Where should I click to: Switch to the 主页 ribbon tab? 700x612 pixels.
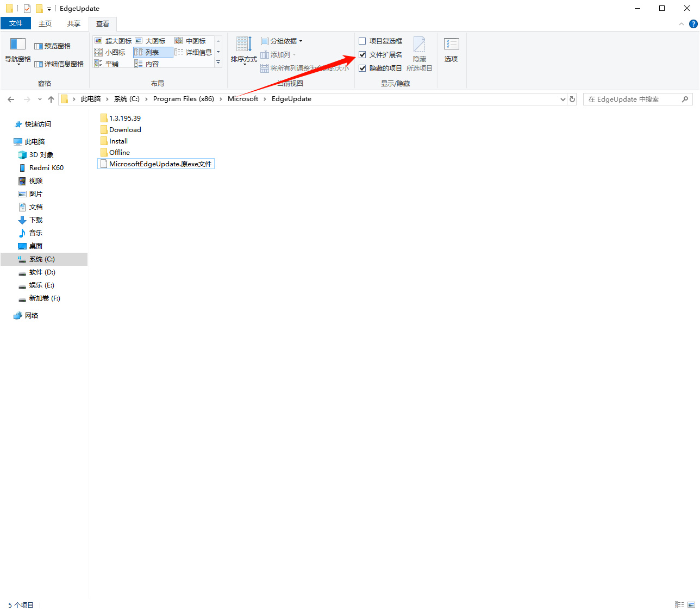coord(45,24)
